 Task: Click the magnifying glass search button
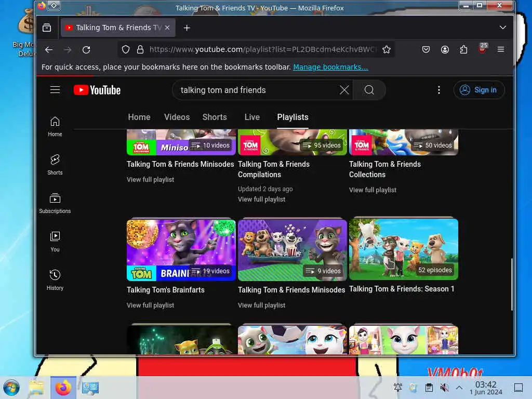click(369, 90)
